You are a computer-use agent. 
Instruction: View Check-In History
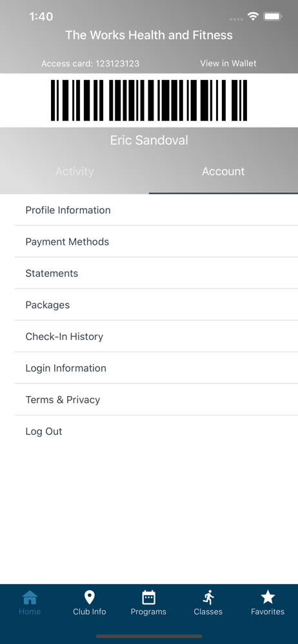[156, 336]
